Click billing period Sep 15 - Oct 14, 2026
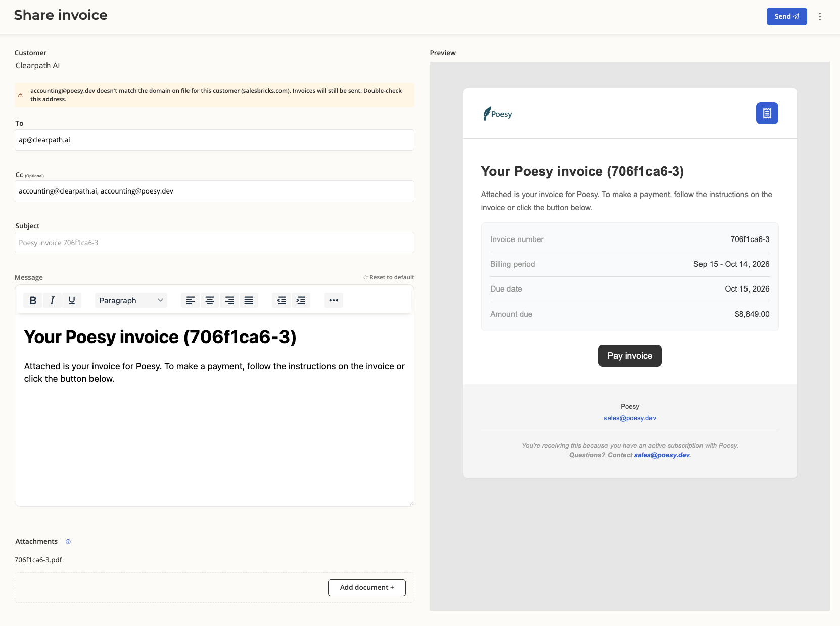This screenshot has width=840, height=626. click(731, 264)
